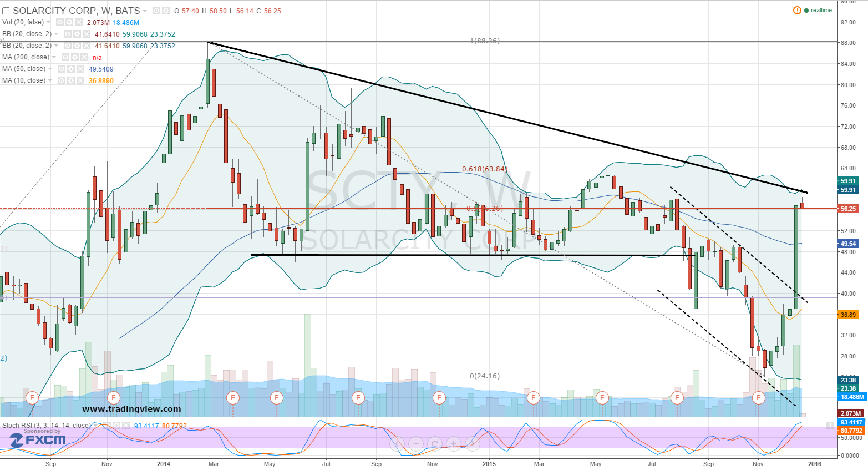Image resolution: width=868 pixels, height=470 pixels.
Task: Open settings for the first BB (20, close, 2)
Action: [x=78, y=34]
